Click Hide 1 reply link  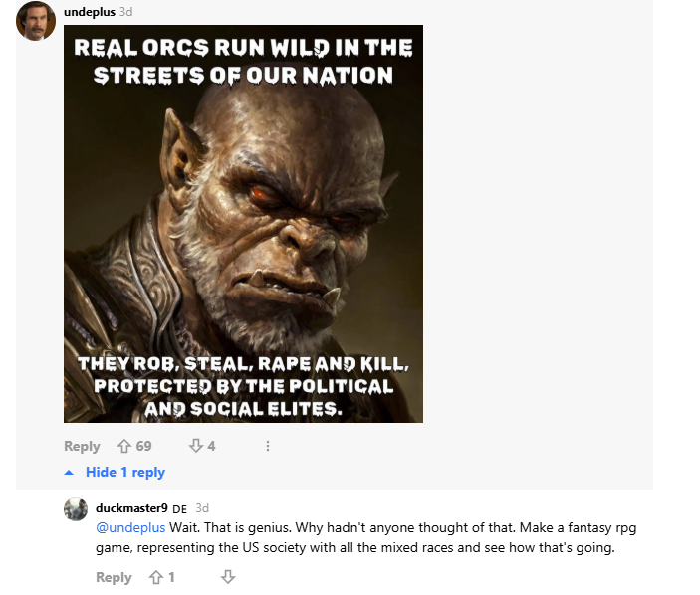click(125, 472)
